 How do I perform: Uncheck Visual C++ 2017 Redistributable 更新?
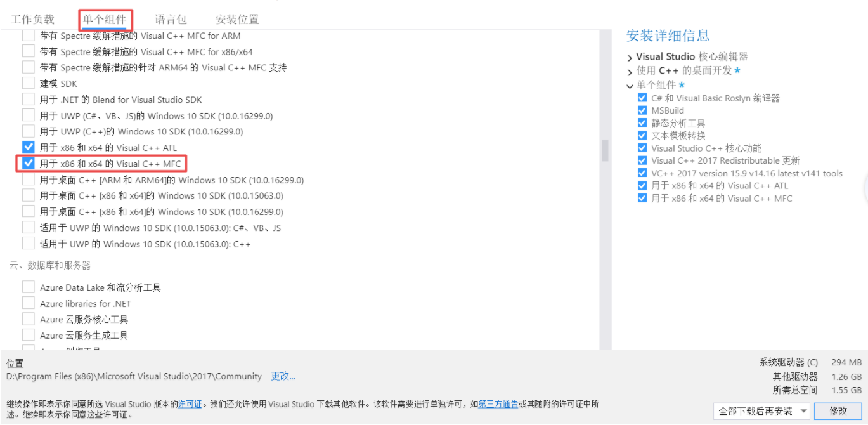(x=642, y=160)
